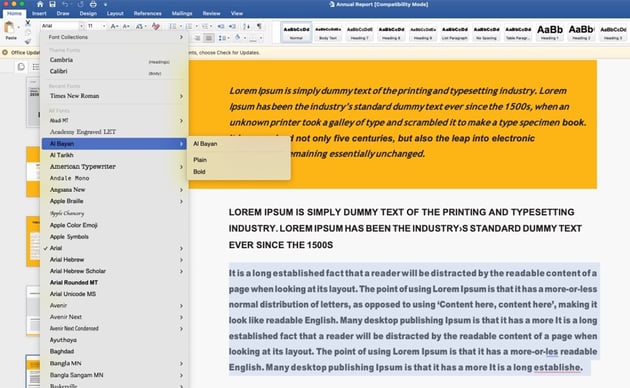Image resolution: width=630 pixels, height=388 pixels.
Task: Expand American Typewriter submenu arrow
Action: 181,166
